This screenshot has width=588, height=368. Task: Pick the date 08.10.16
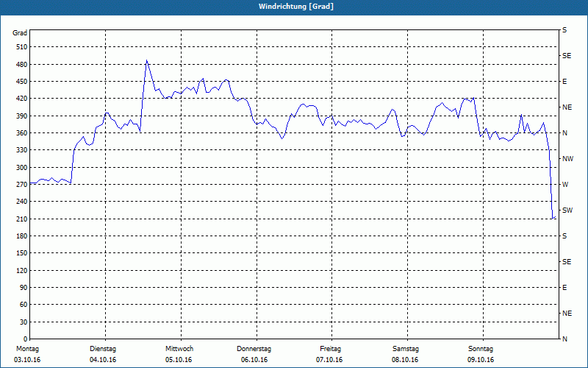click(x=405, y=360)
